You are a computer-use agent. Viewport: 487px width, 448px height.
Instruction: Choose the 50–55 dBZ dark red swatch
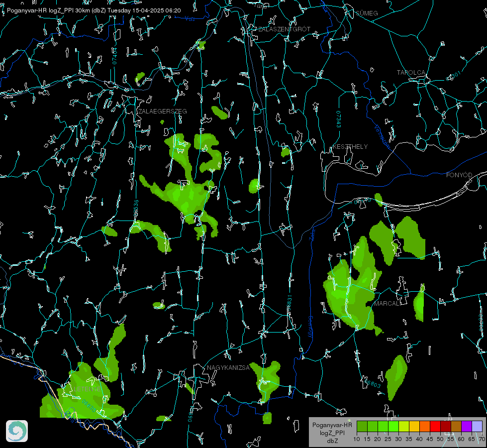(446, 426)
